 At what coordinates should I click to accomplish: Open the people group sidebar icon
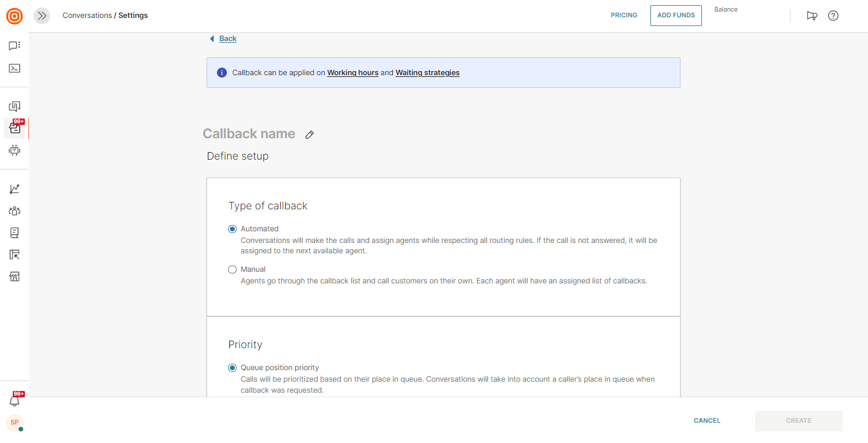tap(14, 211)
